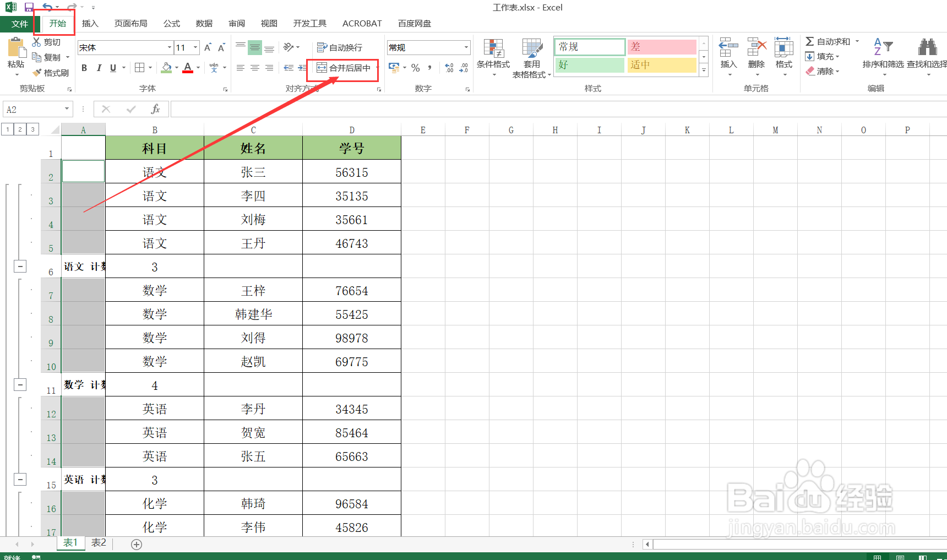Open the font size dropdown
This screenshot has height=560, width=947.
pos(195,47)
